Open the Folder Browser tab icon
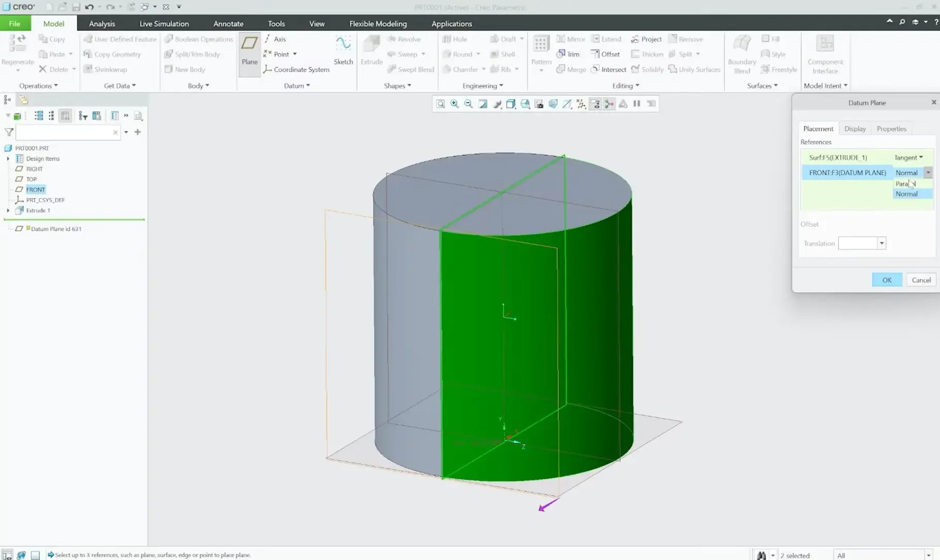Screen dimensions: 940x560 [x=23, y=100]
